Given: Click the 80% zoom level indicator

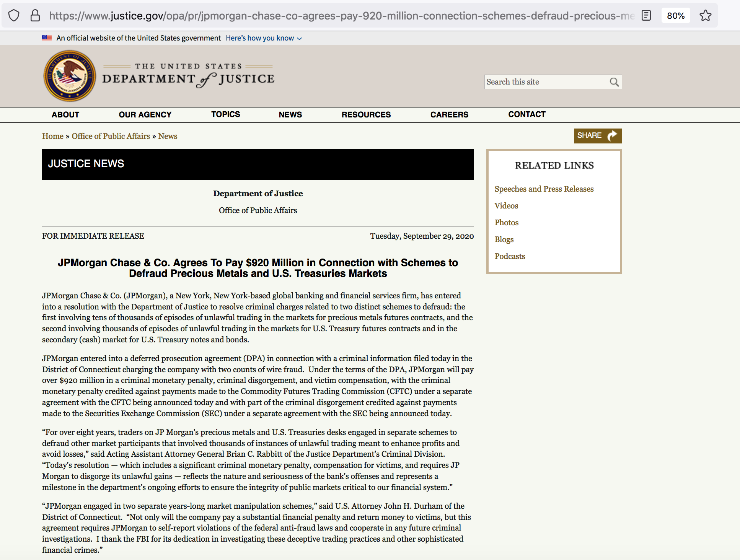Looking at the screenshot, I should (x=676, y=16).
